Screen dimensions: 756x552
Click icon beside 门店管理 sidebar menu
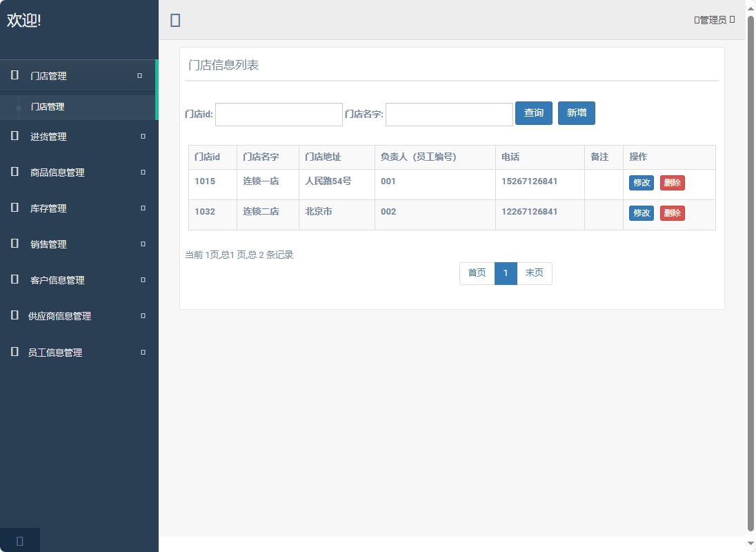click(x=15, y=75)
